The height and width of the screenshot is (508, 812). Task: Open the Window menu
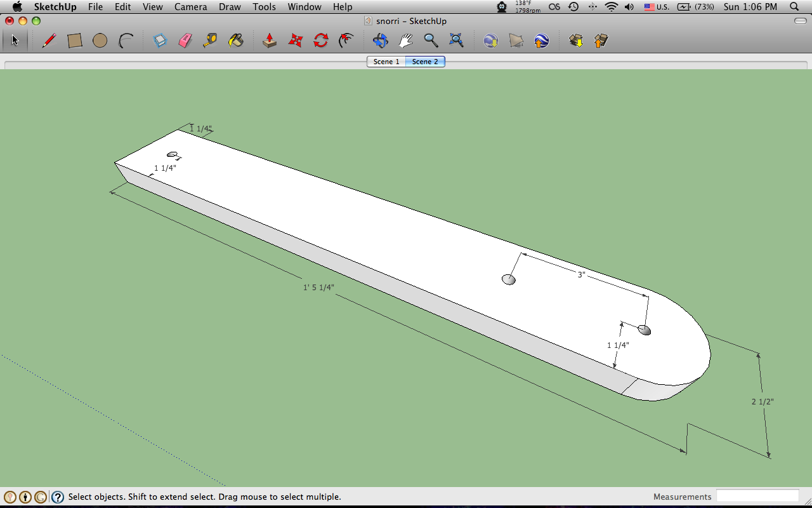pyautogui.click(x=304, y=7)
